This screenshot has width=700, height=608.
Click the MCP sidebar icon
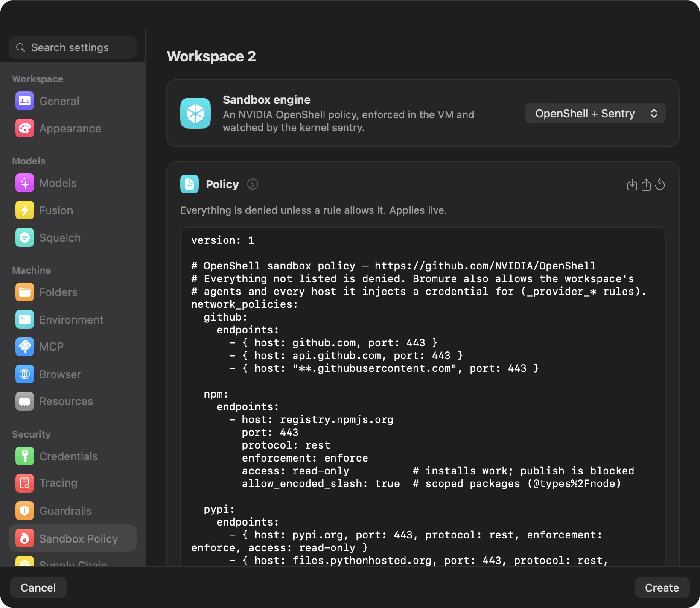click(x=25, y=347)
